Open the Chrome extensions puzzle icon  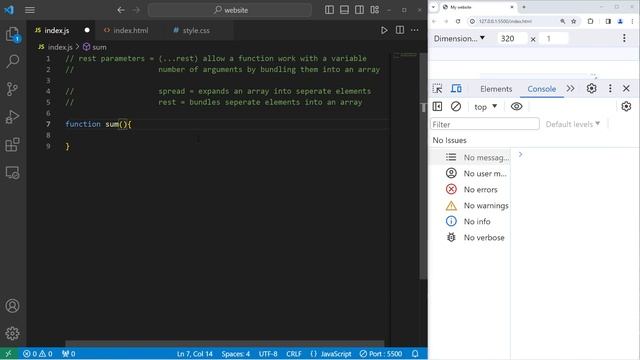(590, 21)
